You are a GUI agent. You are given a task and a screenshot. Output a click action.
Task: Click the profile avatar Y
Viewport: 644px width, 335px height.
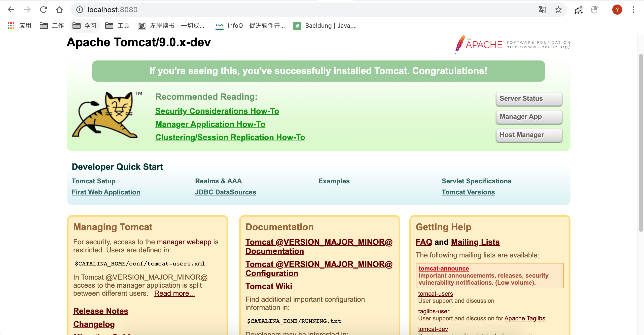click(617, 10)
